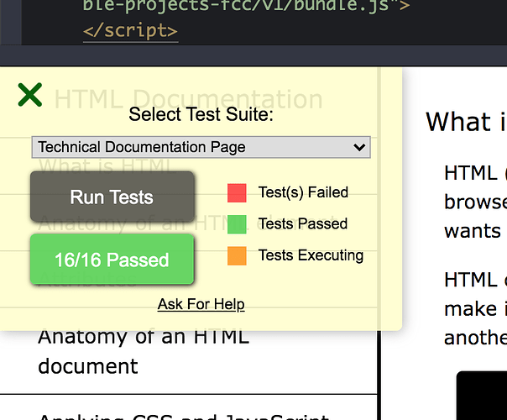Click the green Tests Passed color square
The height and width of the screenshot is (420, 507).
[x=237, y=223]
